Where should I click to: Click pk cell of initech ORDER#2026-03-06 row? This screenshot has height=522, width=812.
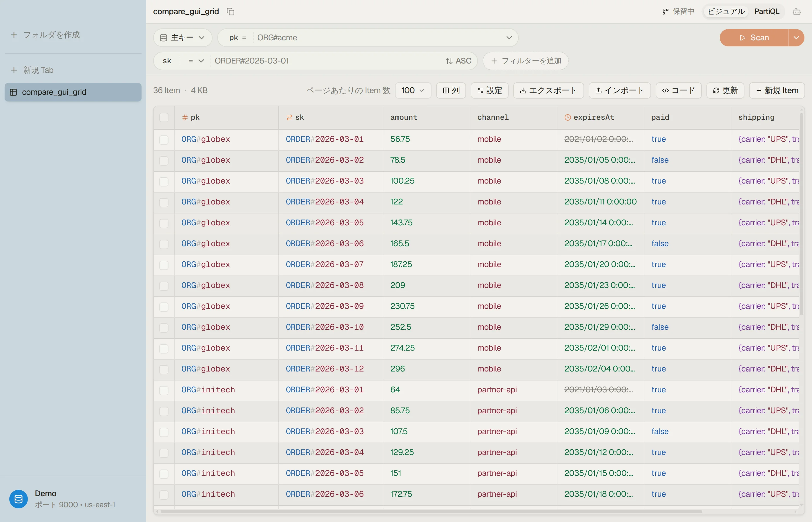point(226,494)
